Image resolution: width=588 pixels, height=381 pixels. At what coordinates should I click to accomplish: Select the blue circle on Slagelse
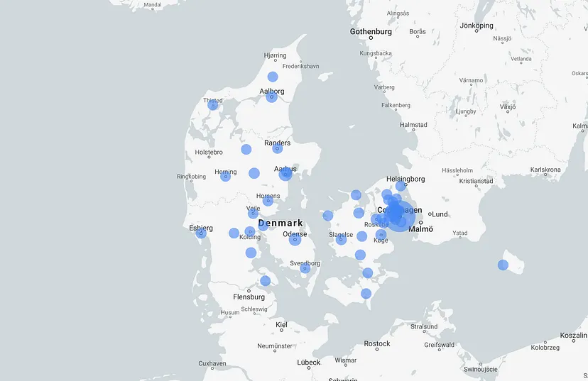coord(341,240)
